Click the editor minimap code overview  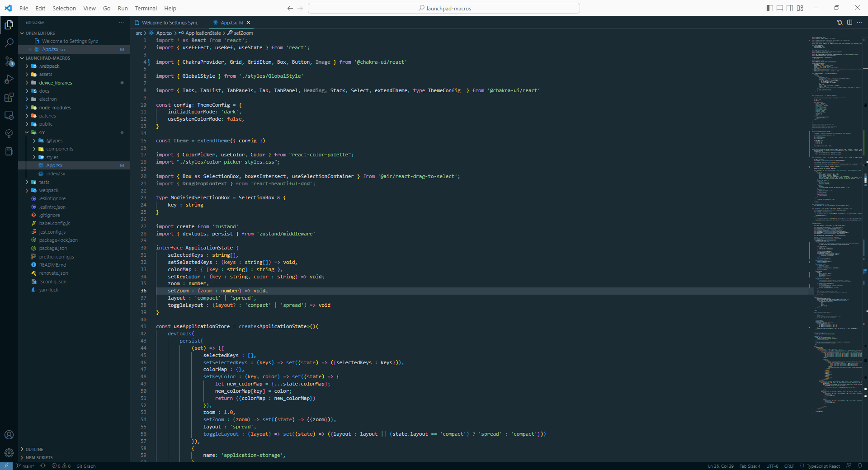pyautogui.click(x=836, y=226)
